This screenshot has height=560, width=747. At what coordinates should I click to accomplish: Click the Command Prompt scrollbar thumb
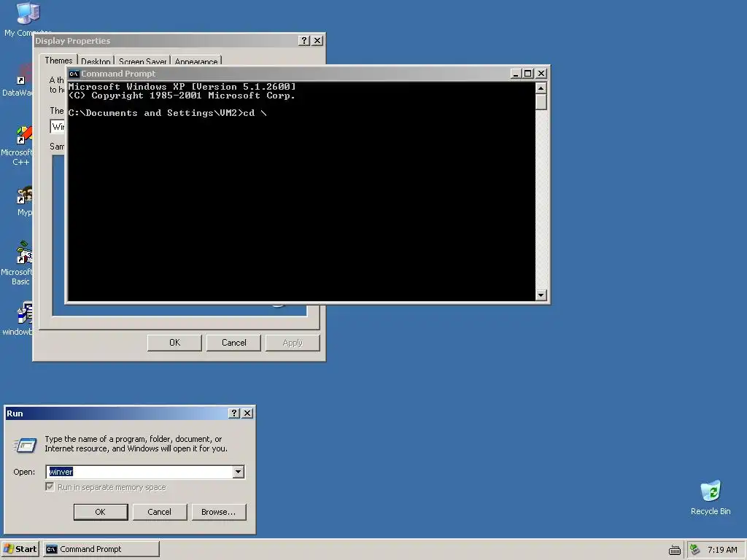point(541,102)
